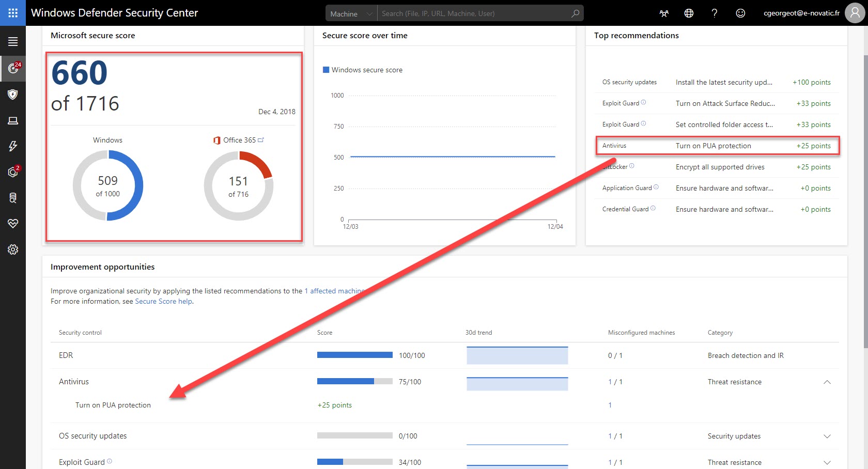
Task: Collapse the Antivirus row chevron
Action: (x=827, y=382)
